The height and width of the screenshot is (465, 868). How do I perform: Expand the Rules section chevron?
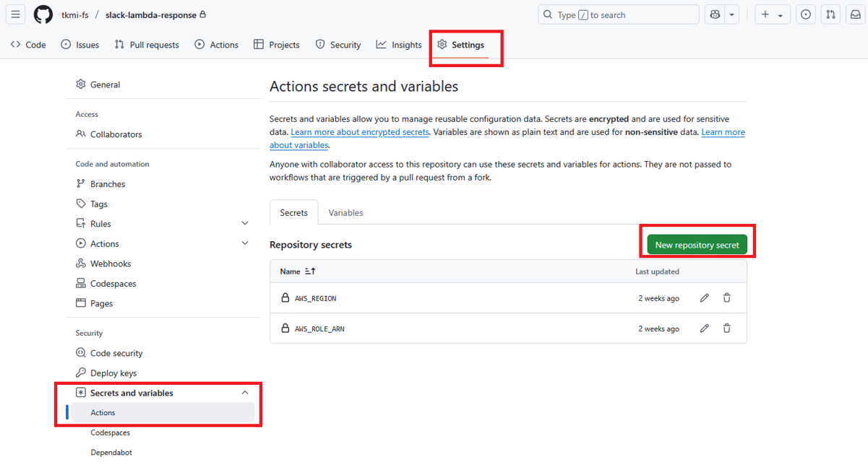[245, 223]
